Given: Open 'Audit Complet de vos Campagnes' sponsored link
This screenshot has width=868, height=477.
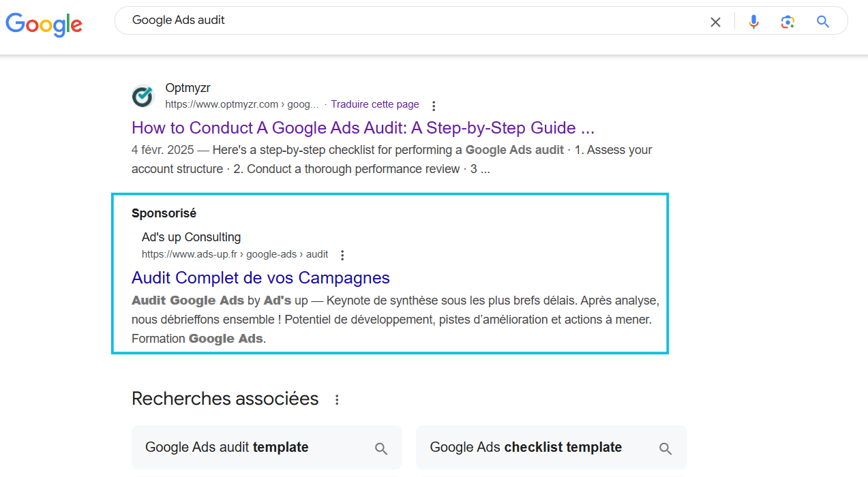Looking at the screenshot, I should tap(260, 277).
